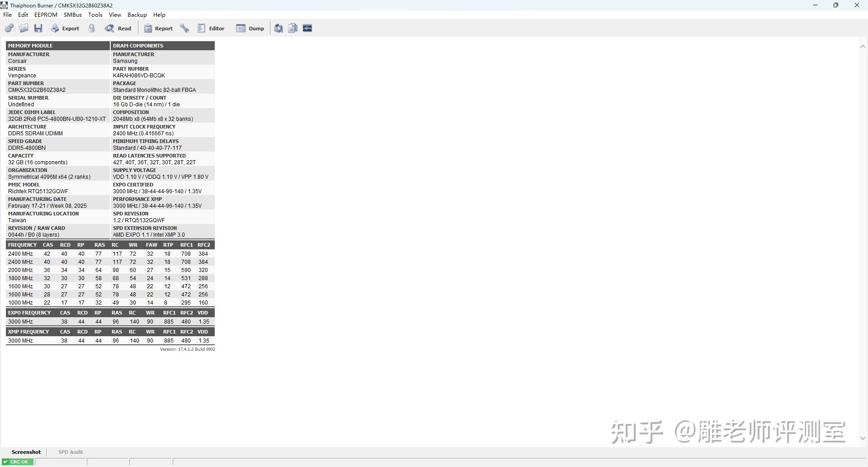
Task: Click the scrollbar up arrow
Action: coord(863,46)
